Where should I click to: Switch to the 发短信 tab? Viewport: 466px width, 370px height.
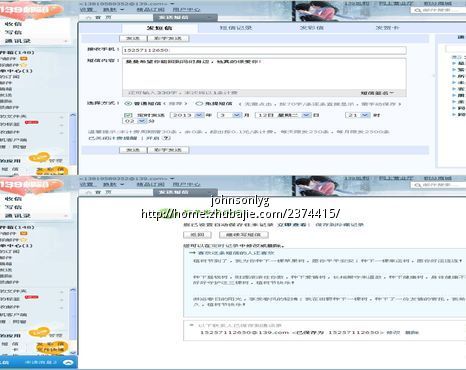160,28
